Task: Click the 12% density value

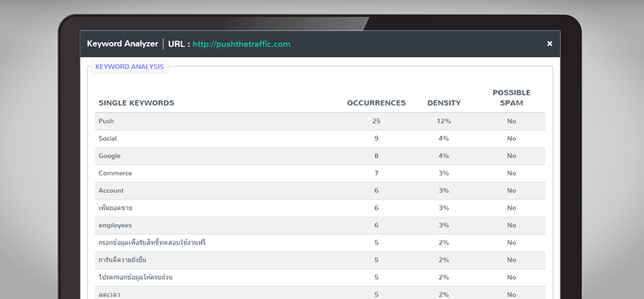Action: point(444,121)
